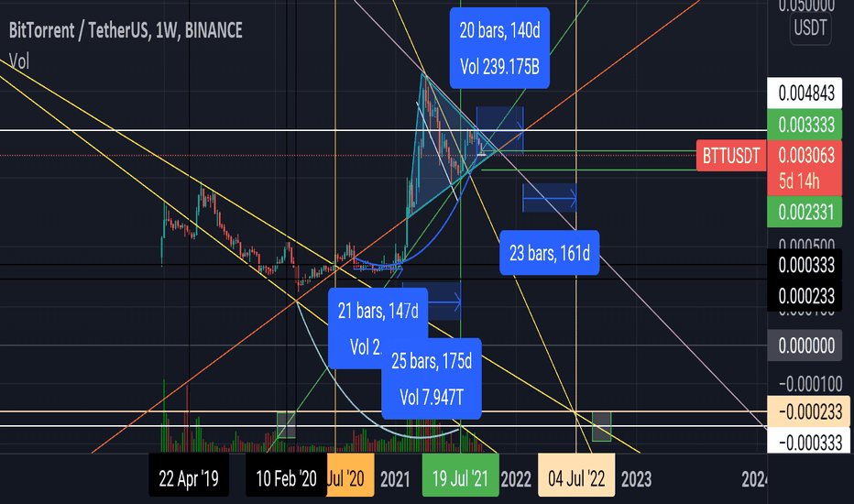Select the 20 bars, 140d measurement box
This screenshot has height=504, width=854.
coord(499,48)
